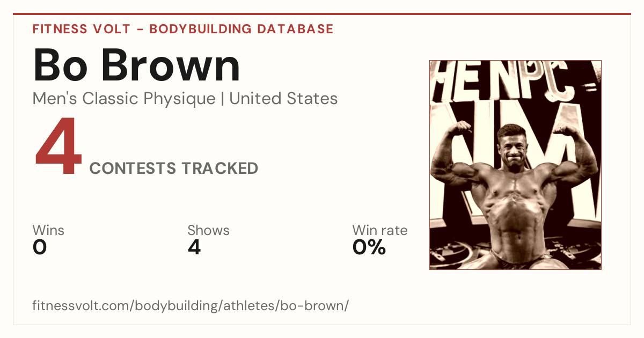Open the athlete photo thumbnail
644x338 pixels.
pos(515,165)
